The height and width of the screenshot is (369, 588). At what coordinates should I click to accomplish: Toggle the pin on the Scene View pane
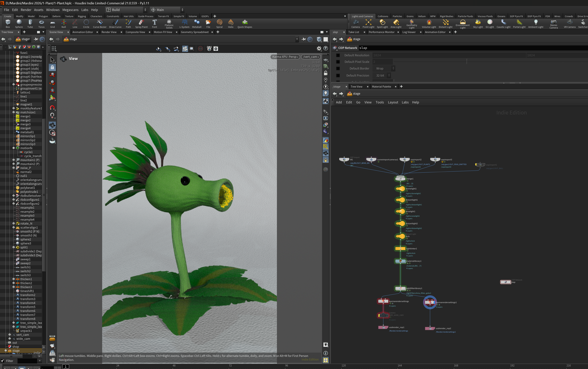(304, 39)
